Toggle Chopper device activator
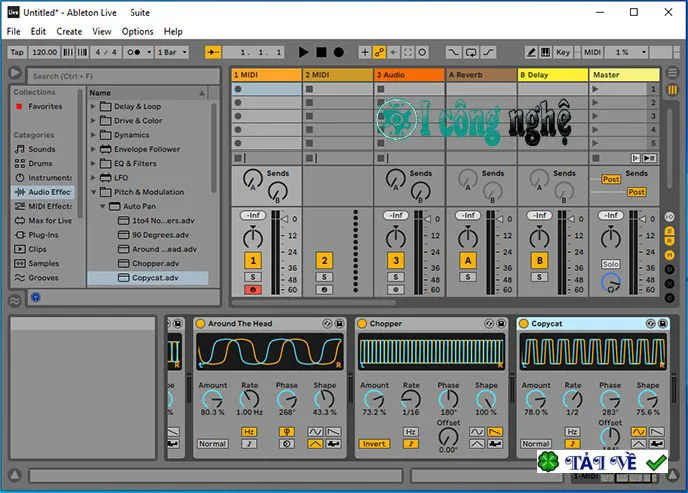 [362, 324]
